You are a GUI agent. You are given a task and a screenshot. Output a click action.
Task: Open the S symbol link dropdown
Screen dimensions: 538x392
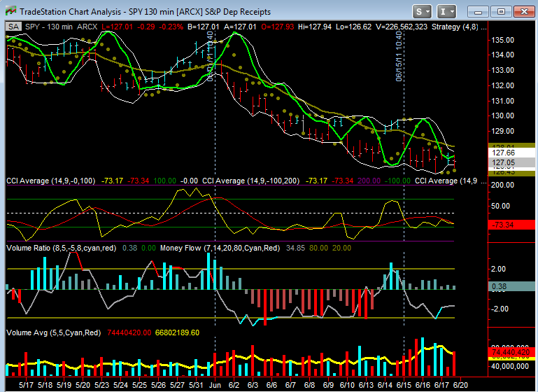(x=422, y=12)
